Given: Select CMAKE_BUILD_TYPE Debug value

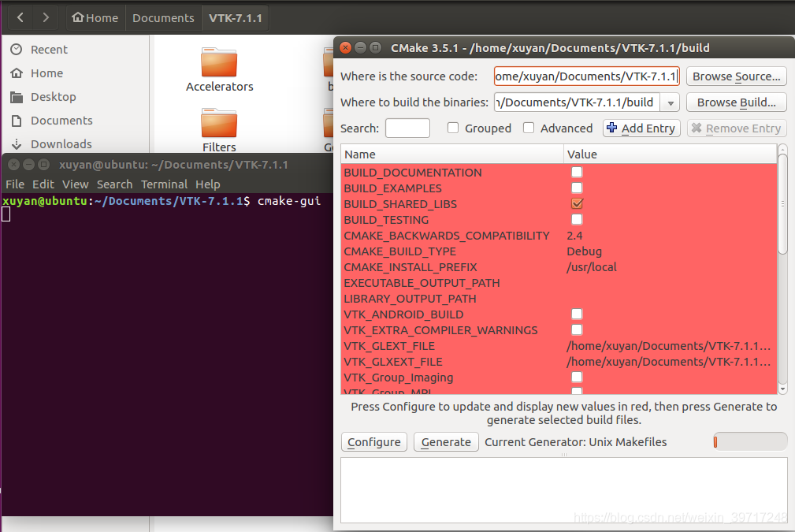Looking at the screenshot, I should pos(584,251).
